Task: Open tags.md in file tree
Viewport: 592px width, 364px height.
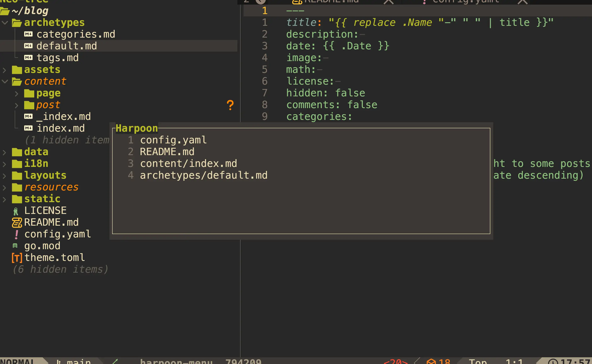Action: (57, 58)
